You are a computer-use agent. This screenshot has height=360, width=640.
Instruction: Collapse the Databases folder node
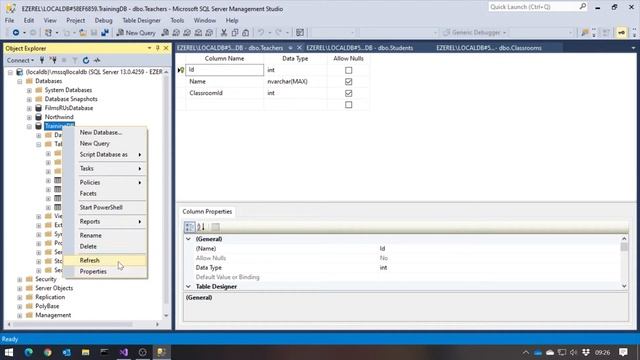click(x=20, y=81)
